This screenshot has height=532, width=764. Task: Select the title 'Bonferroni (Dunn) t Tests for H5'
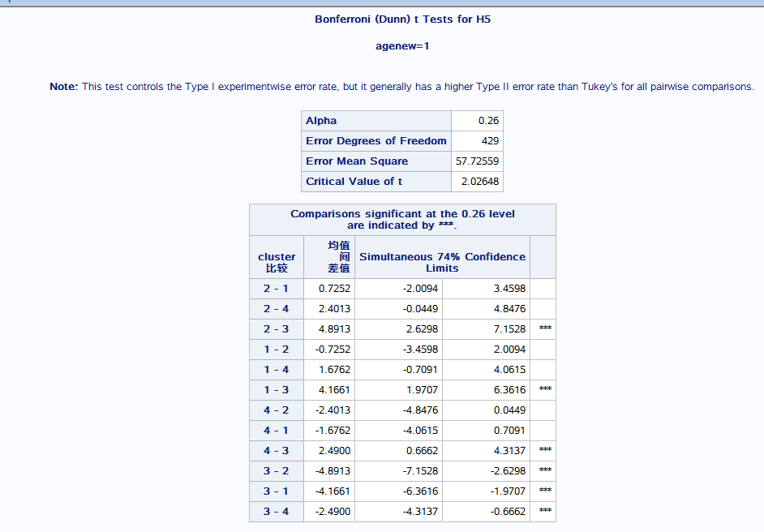pos(402,19)
